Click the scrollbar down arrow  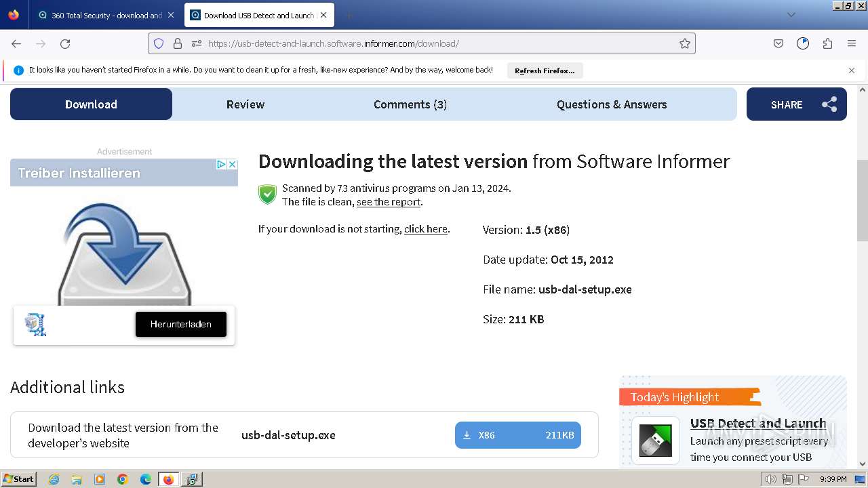click(x=863, y=464)
